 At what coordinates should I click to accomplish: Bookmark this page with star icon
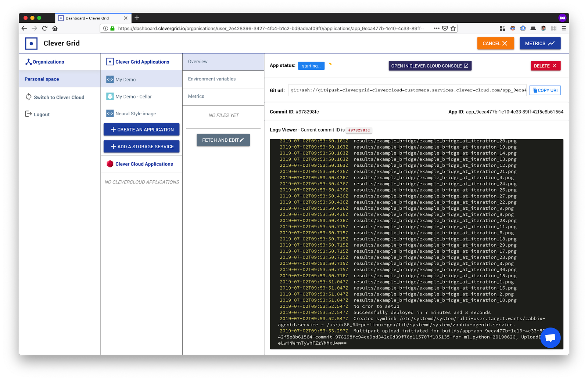click(453, 28)
